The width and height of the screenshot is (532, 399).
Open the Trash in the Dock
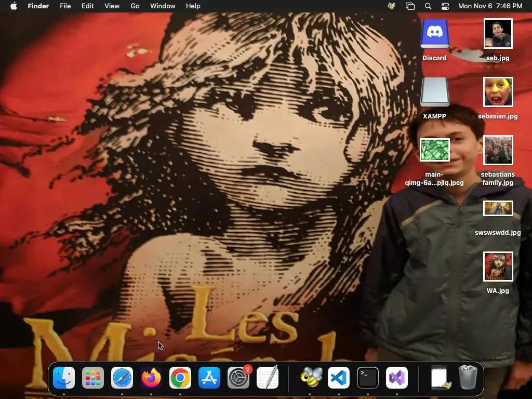[x=468, y=377]
